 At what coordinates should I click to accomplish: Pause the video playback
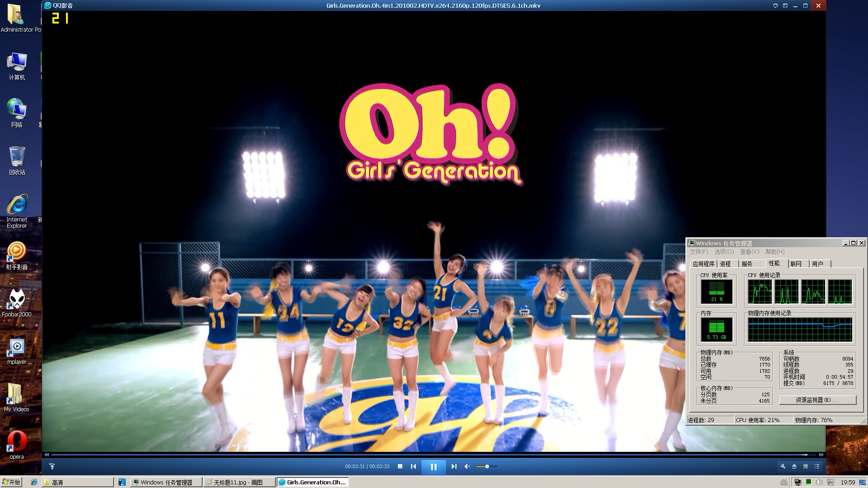[434, 467]
